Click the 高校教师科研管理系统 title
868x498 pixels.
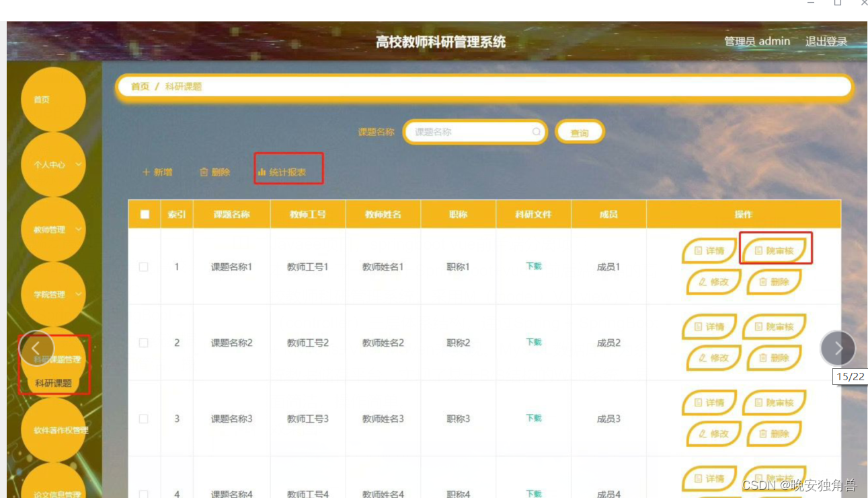point(440,42)
